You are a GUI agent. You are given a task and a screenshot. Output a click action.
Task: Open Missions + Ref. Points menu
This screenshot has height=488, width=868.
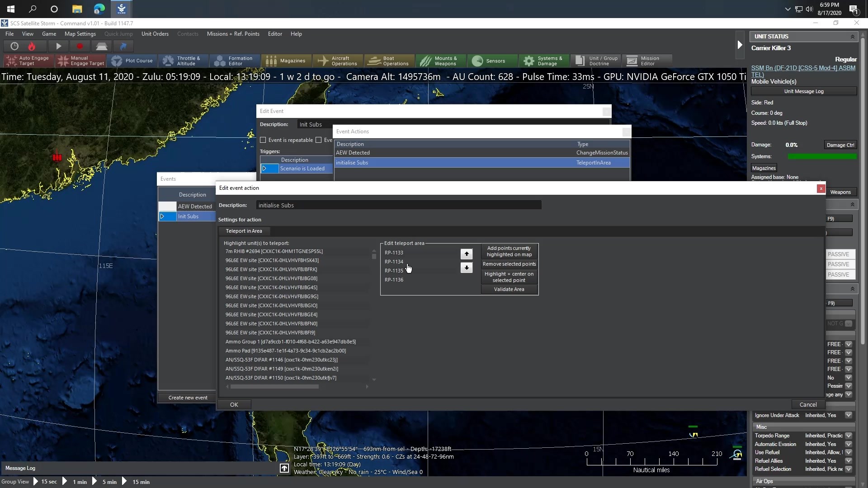pos(233,34)
